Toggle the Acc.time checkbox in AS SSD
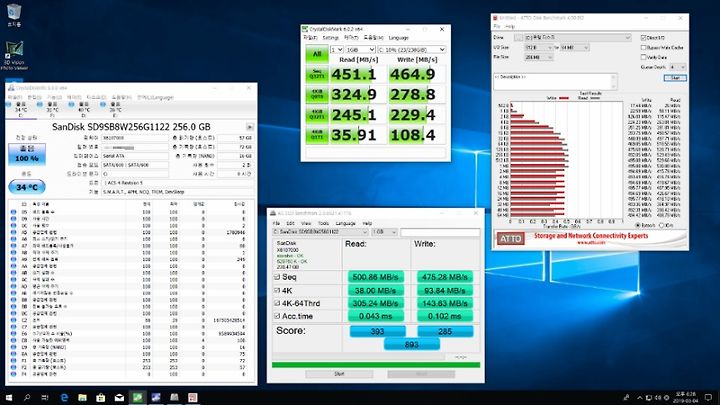The image size is (720, 405). click(277, 316)
